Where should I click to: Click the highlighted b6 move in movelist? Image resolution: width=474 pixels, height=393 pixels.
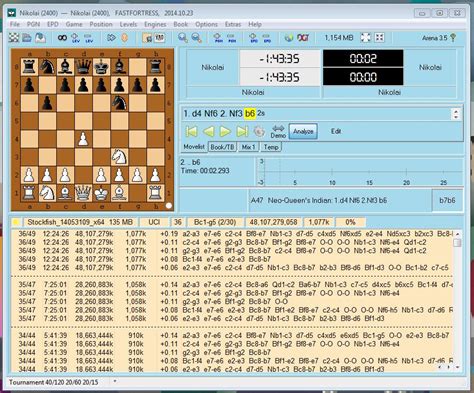(250, 114)
